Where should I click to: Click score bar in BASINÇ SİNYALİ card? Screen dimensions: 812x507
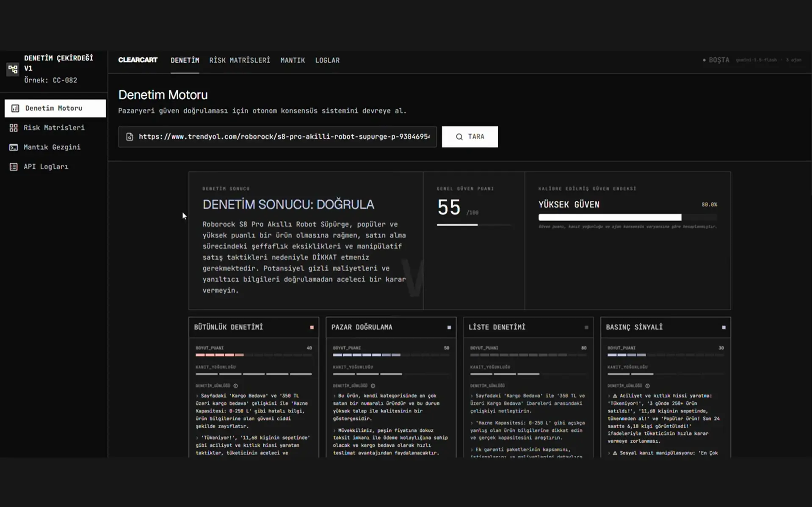[666, 355]
